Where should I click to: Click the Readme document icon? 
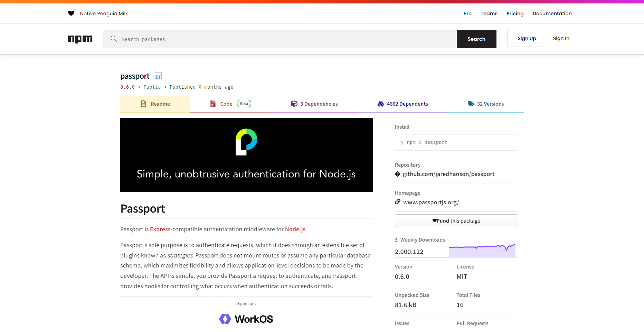tap(143, 104)
